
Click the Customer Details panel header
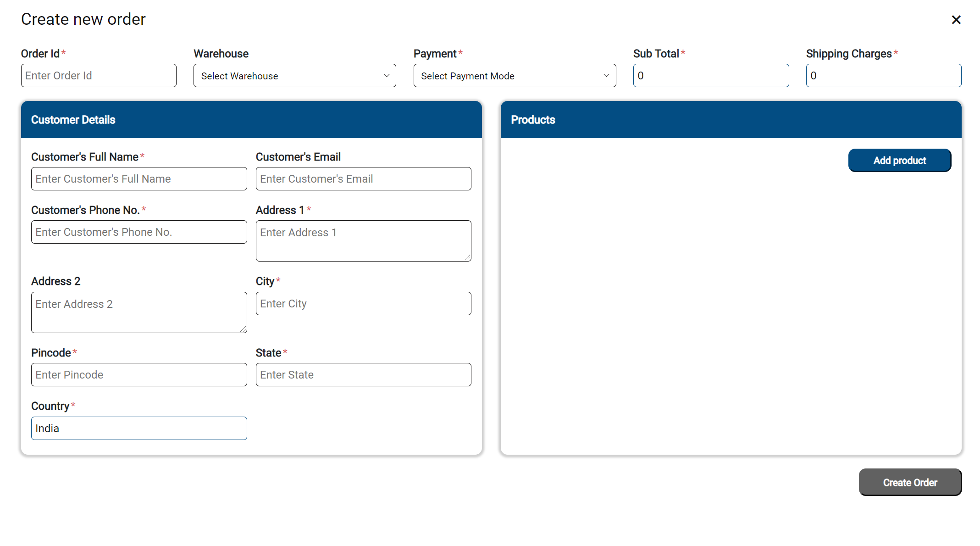coord(251,120)
